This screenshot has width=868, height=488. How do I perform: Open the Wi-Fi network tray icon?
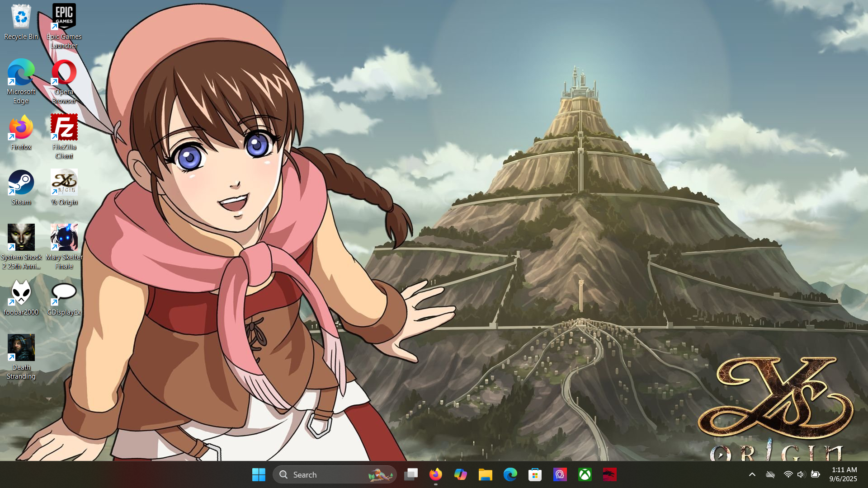tap(788, 474)
